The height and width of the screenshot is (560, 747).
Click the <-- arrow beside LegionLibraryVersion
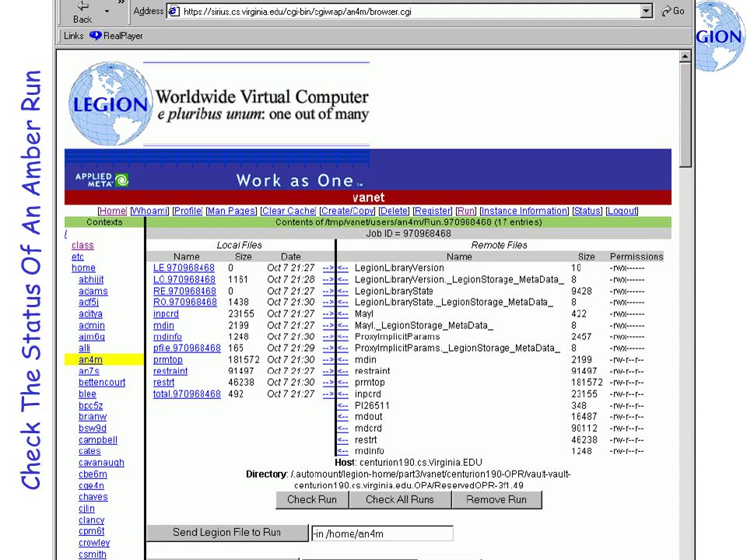pos(342,268)
